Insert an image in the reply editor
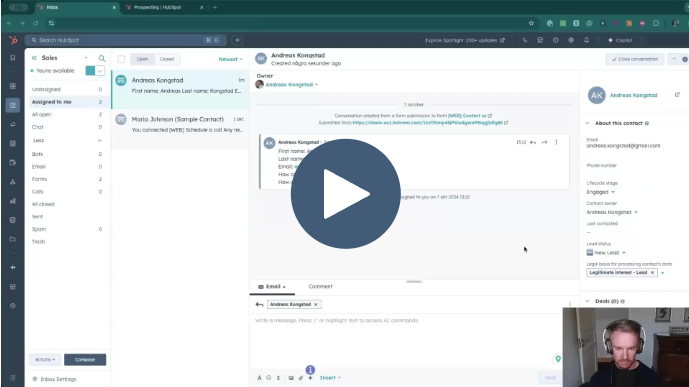 coord(291,378)
